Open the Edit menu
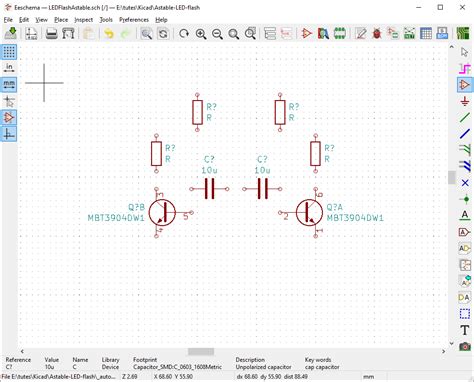 pos(24,20)
